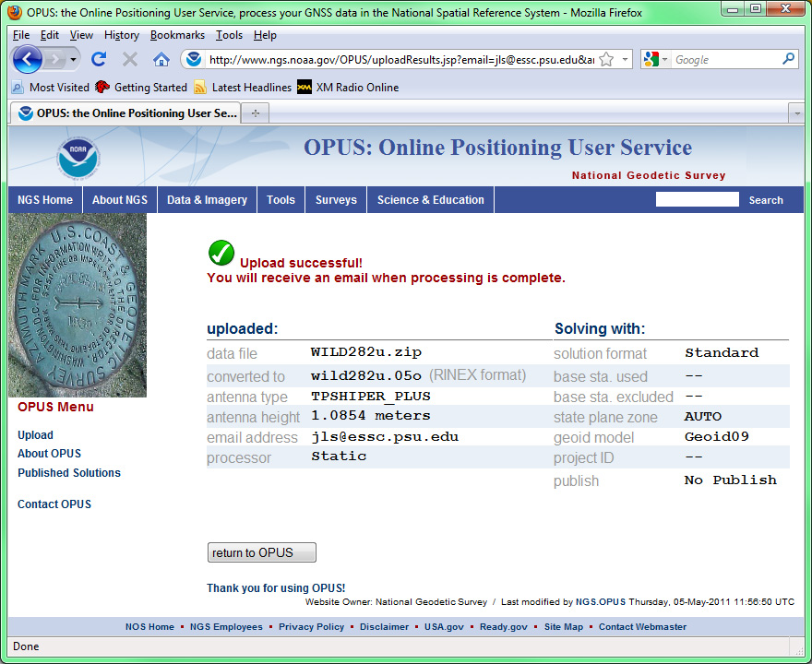
Task: Open Data & Imagery navigation item
Action: click(207, 200)
